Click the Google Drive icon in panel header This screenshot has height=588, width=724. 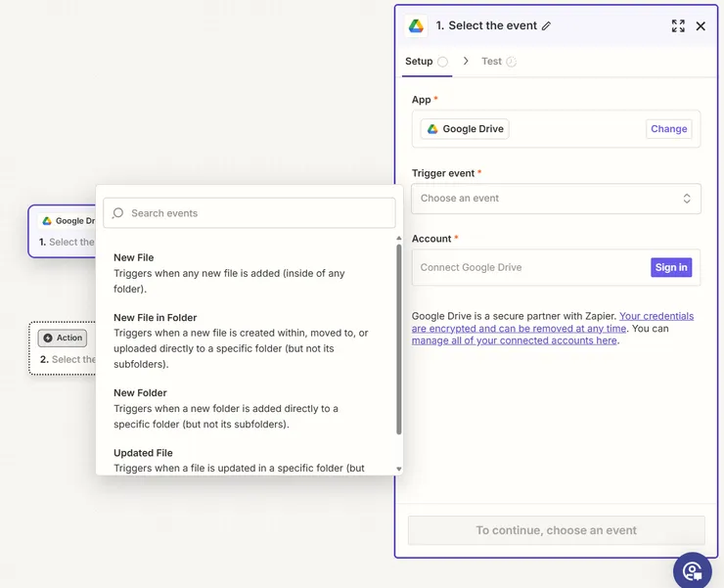pyautogui.click(x=416, y=26)
